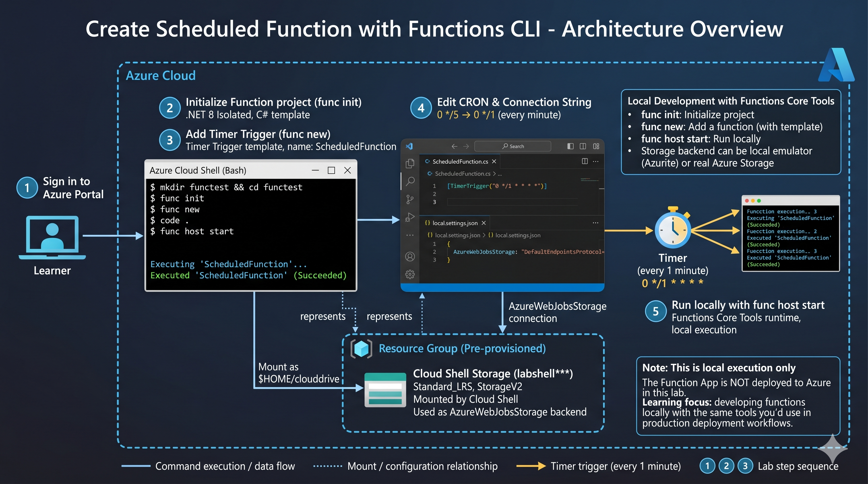868x484 pixels.
Task: Click the Resource Group cube icon
Action: tap(361, 349)
